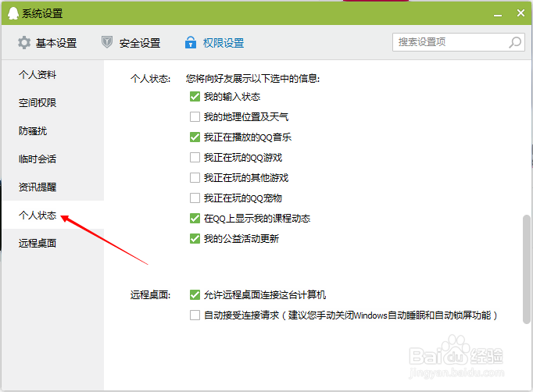Minimize the 系统设置 window
533x392 pixels.
pos(498,14)
